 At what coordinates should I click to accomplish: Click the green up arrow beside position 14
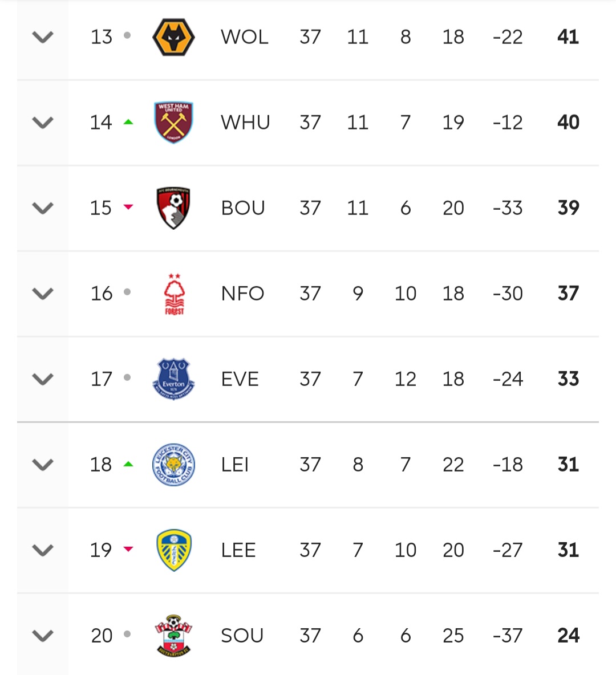click(128, 122)
